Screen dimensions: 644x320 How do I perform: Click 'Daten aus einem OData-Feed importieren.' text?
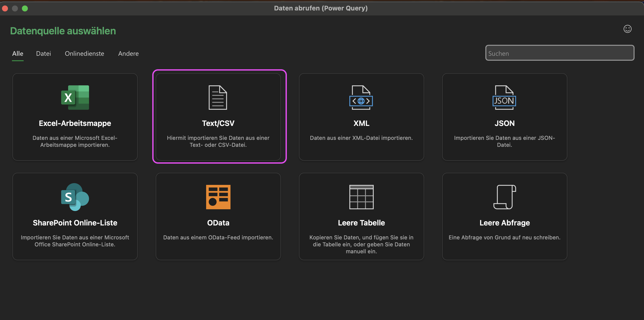point(218,237)
